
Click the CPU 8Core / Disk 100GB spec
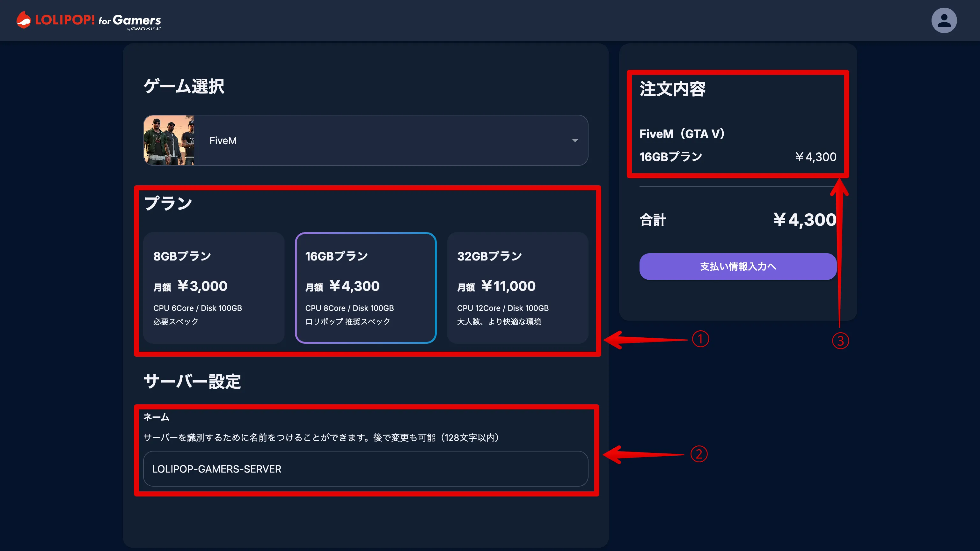349,308
